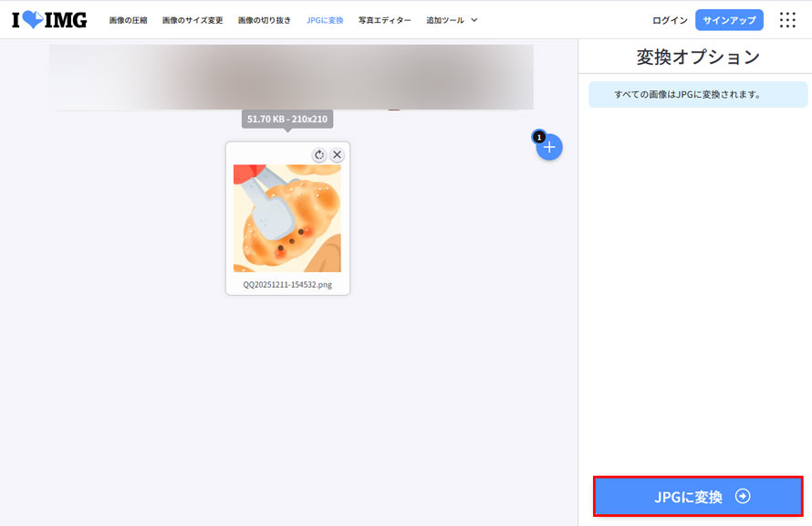
Task: Click the ログイン link
Action: tap(670, 20)
